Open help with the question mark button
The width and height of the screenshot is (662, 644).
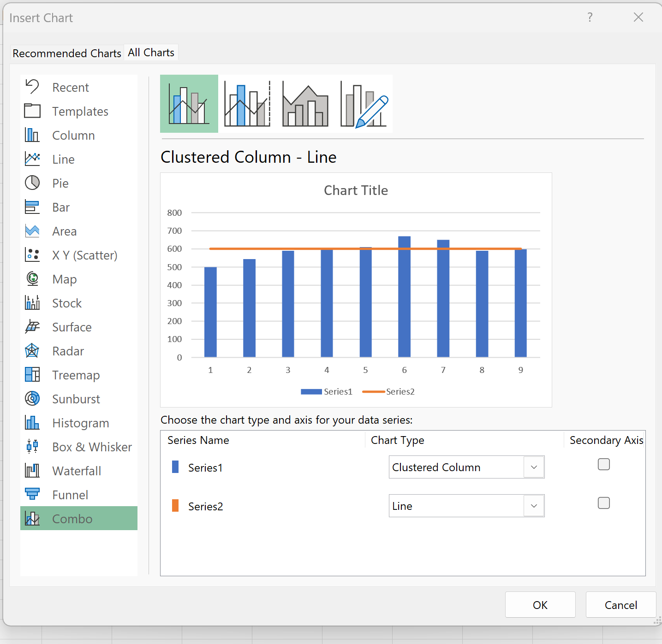click(590, 18)
